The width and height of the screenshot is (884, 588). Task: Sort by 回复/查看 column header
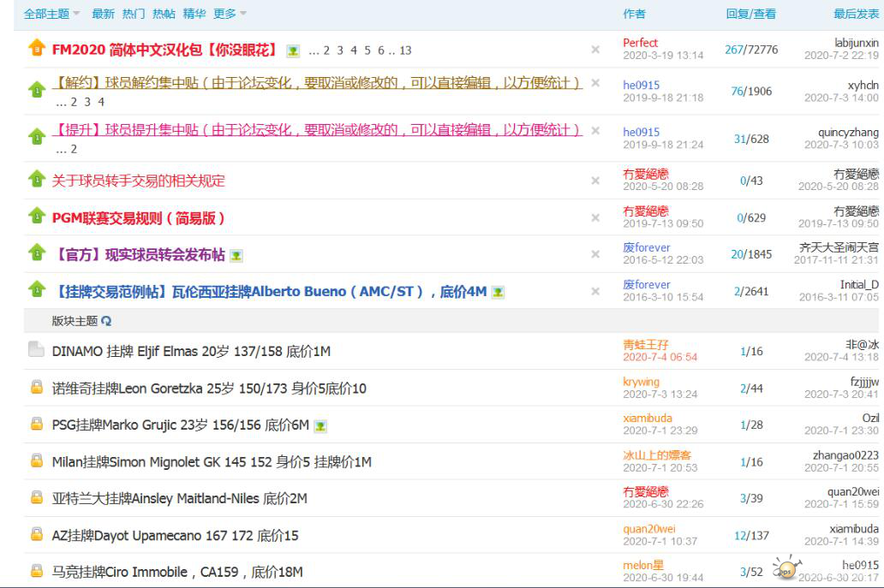(750, 14)
